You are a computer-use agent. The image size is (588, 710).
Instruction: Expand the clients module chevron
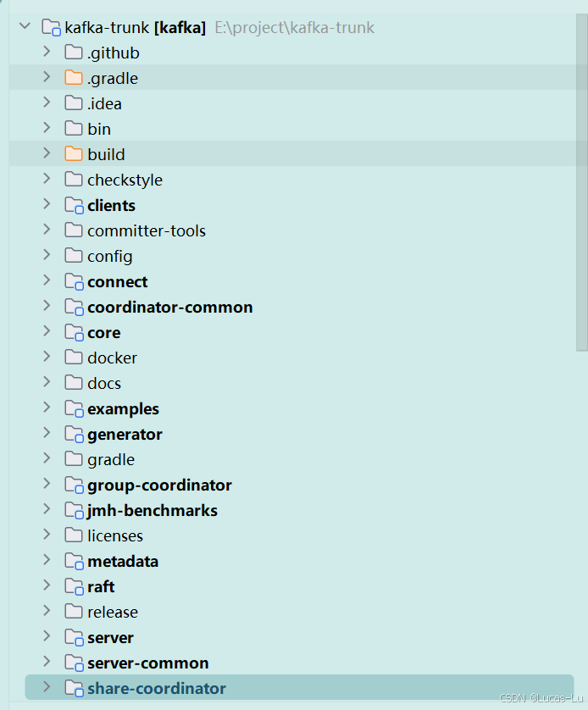click(47, 204)
